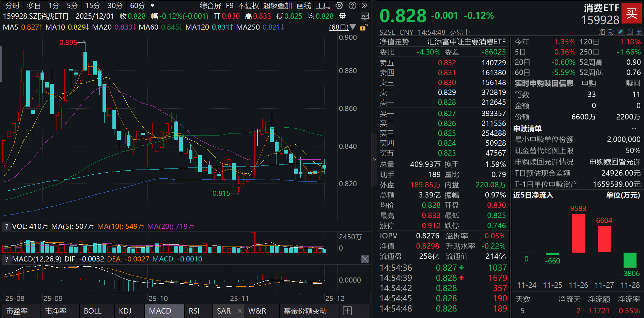Screen dimensions: 644x318
Task: Click the add-indicator grid icon bottom right
Action: coord(347,311)
